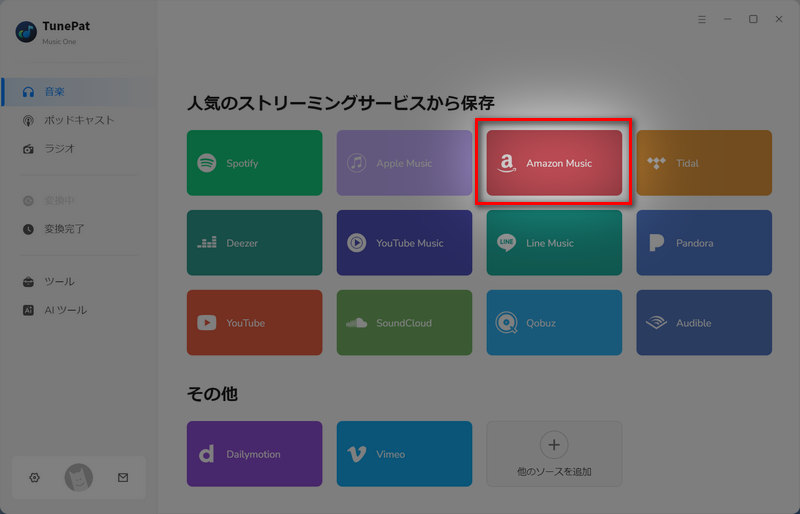Click the TunePat logo icon

tap(26, 32)
